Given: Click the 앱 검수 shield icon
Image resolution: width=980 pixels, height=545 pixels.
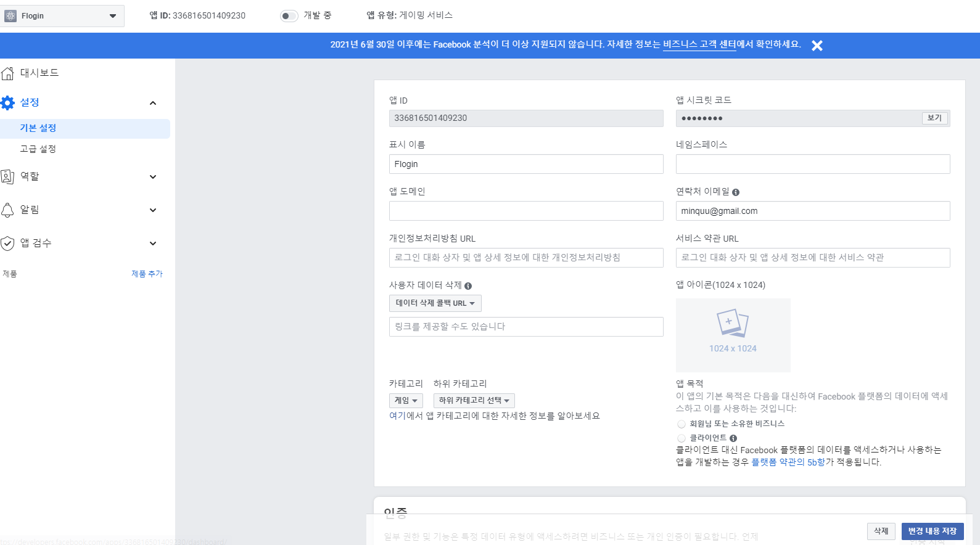Looking at the screenshot, I should pyautogui.click(x=7, y=244).
